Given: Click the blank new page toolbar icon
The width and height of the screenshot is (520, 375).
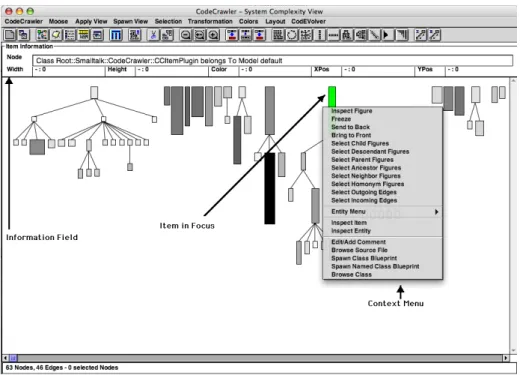Looking at the screenshot, I should click(x=10, y=35).
